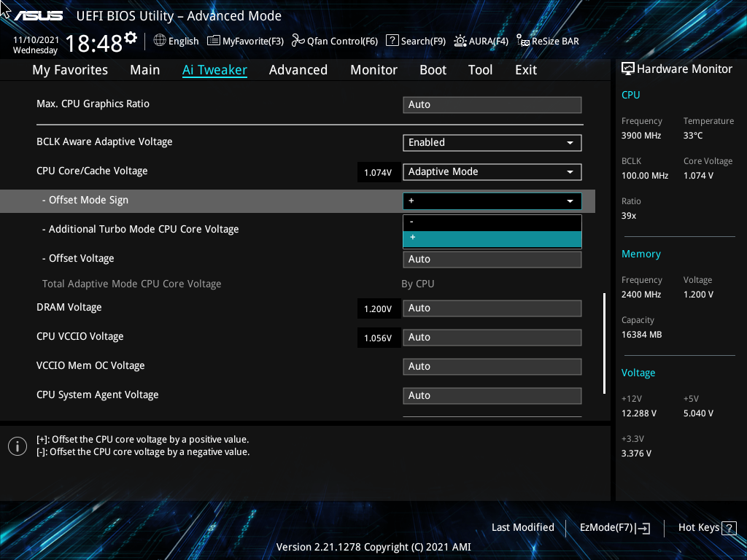The width and height of the screenshot is (747, 560).
Task: Click the 12.288 V reading
Action: (639, 413)
